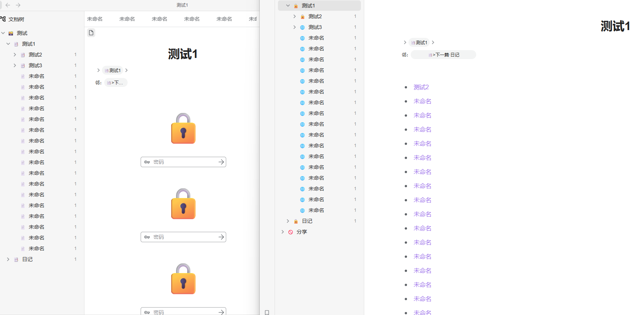Expand the 日记 node in 文档树
The width and height of the screenshot is (644, 315).
[x=8, y=259]
